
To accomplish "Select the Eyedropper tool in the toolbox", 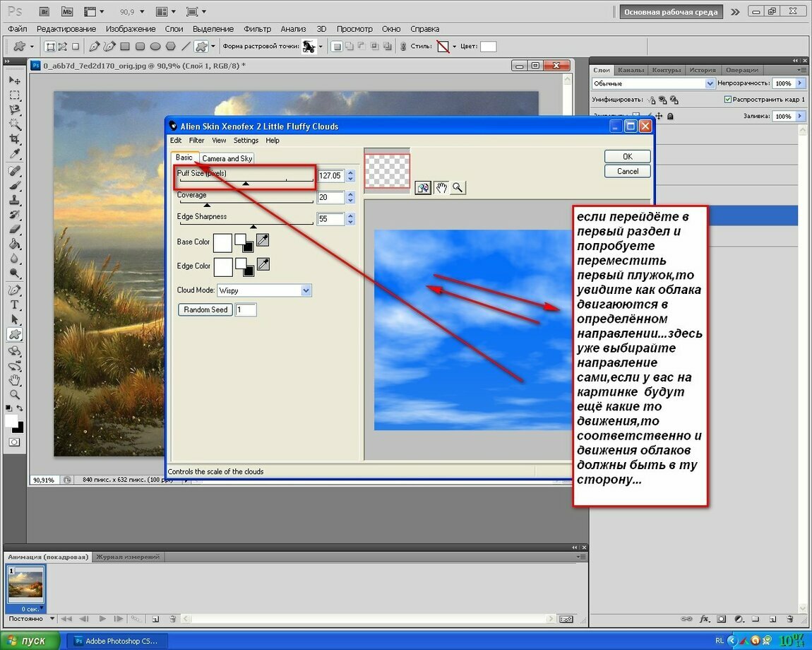I will click(x=15, y=153).
